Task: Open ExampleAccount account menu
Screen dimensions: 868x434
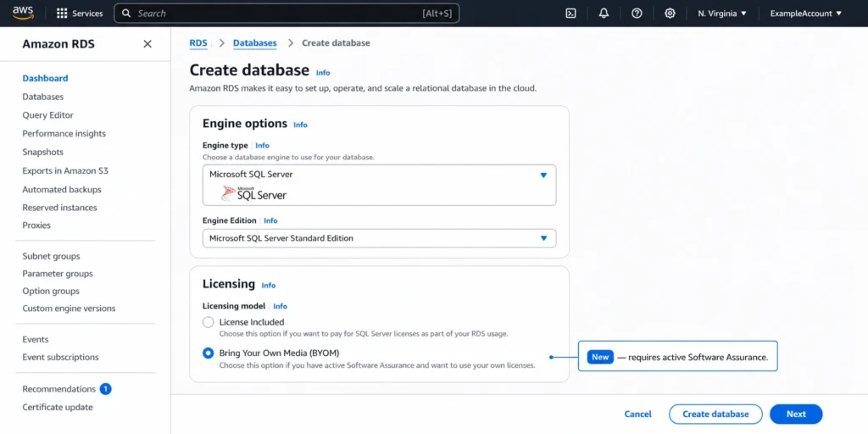Action: pos(806,14)
